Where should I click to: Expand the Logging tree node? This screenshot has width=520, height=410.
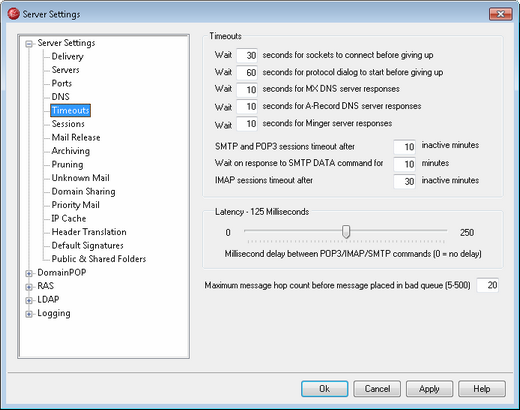click(x=29, y=314)
